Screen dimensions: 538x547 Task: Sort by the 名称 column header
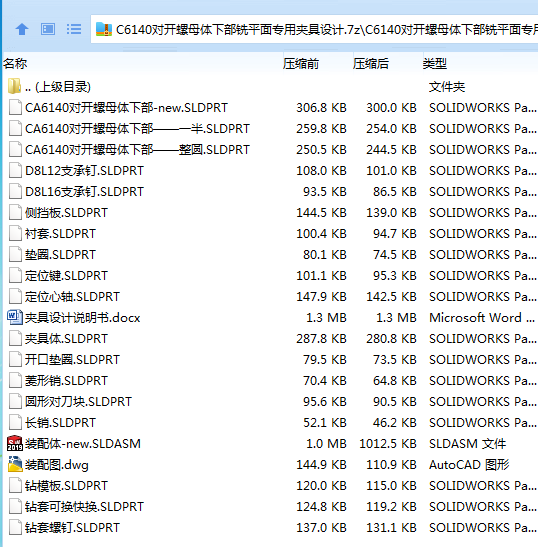point(15,63)
